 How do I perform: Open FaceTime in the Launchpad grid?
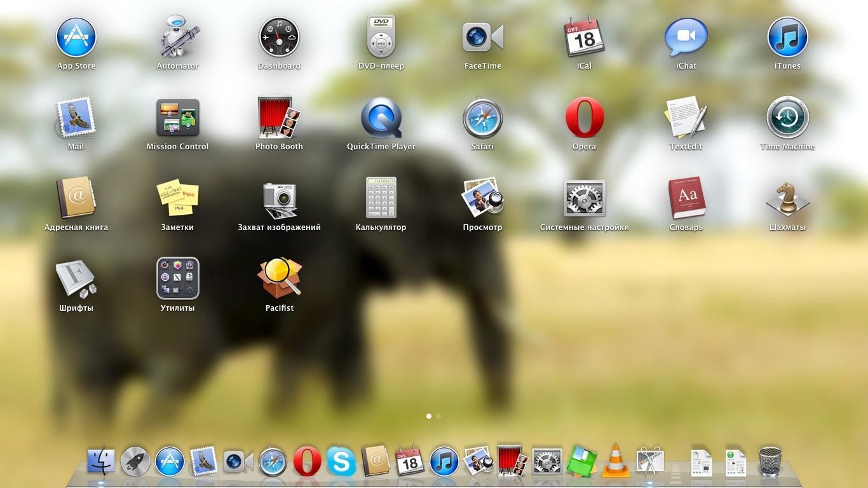[483, 37]
